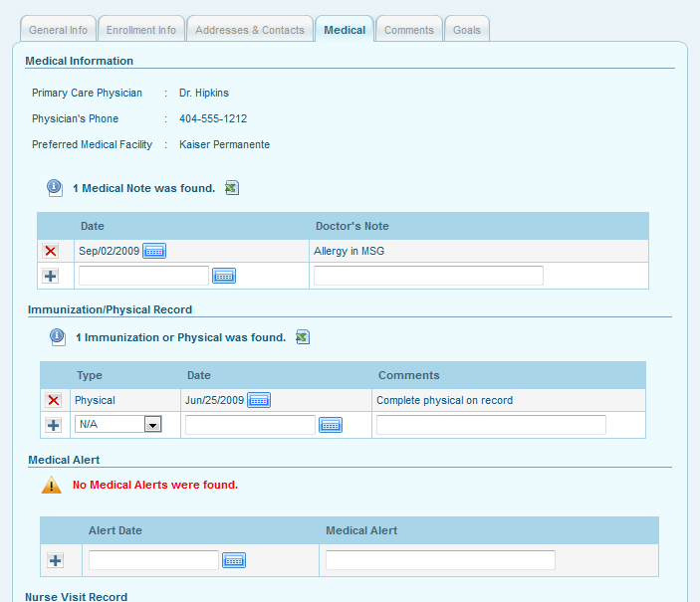Open the Comments tab
700x602 pixels.
tap(408, 30)
